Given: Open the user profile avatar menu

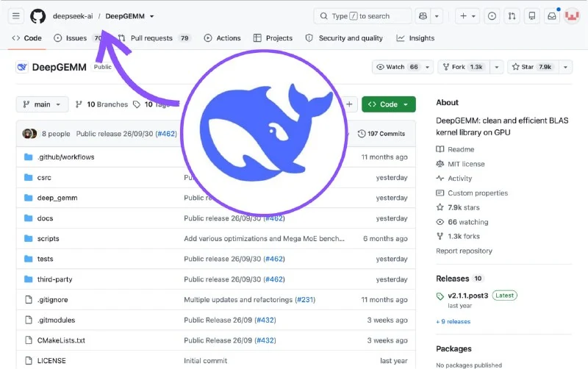Looking at the screenshot, I should pyautogui.click(x=572, y=15).
